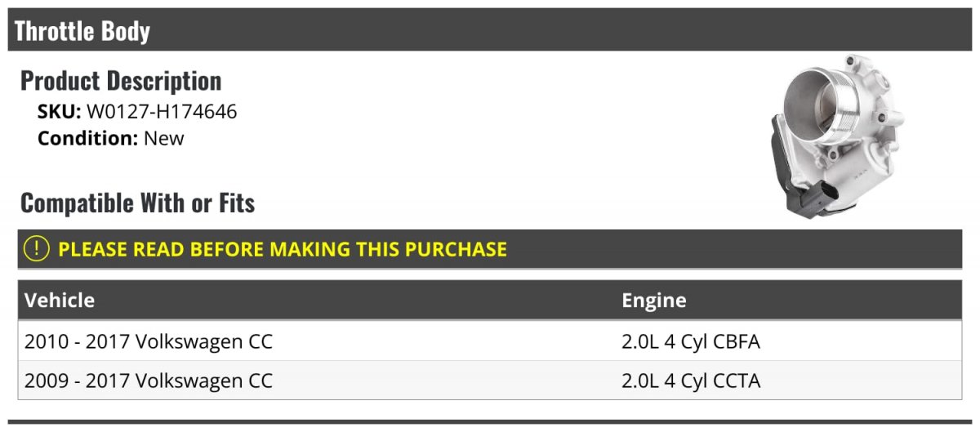This screenshot has width=980, height=432.
Task: Select the 2009 - 2017 Volkswagen CC row
Action: click(x=490, y=381)
